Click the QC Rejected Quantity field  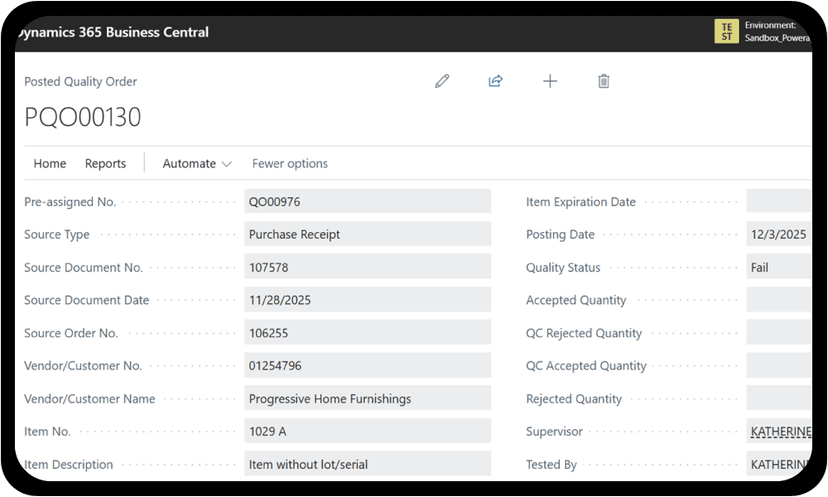point(779,333)
